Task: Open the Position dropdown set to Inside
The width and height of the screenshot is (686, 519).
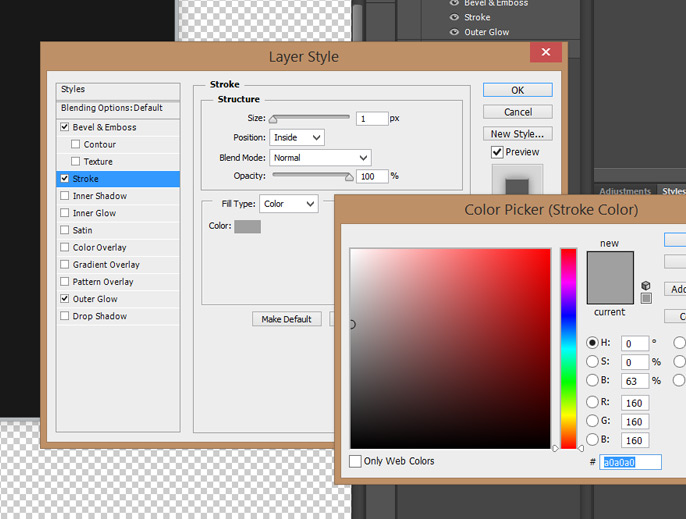Action: click(x=296, y=137)
